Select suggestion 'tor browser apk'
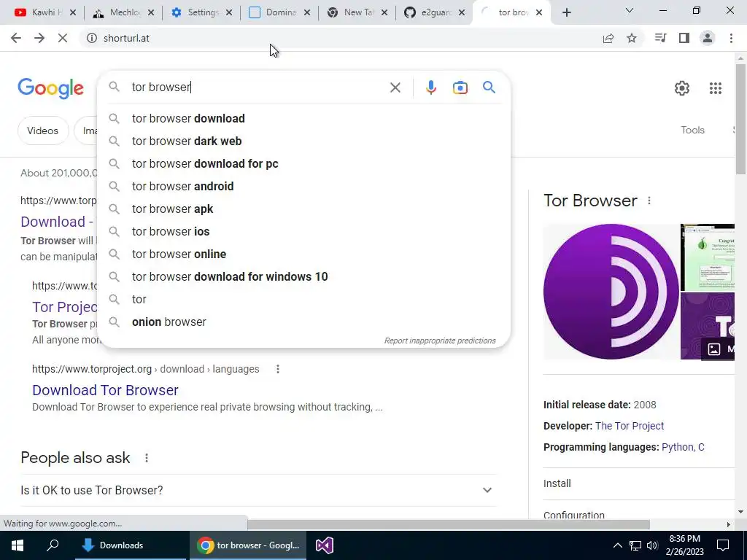Screen dimensions: 747x560 (304, 209)
